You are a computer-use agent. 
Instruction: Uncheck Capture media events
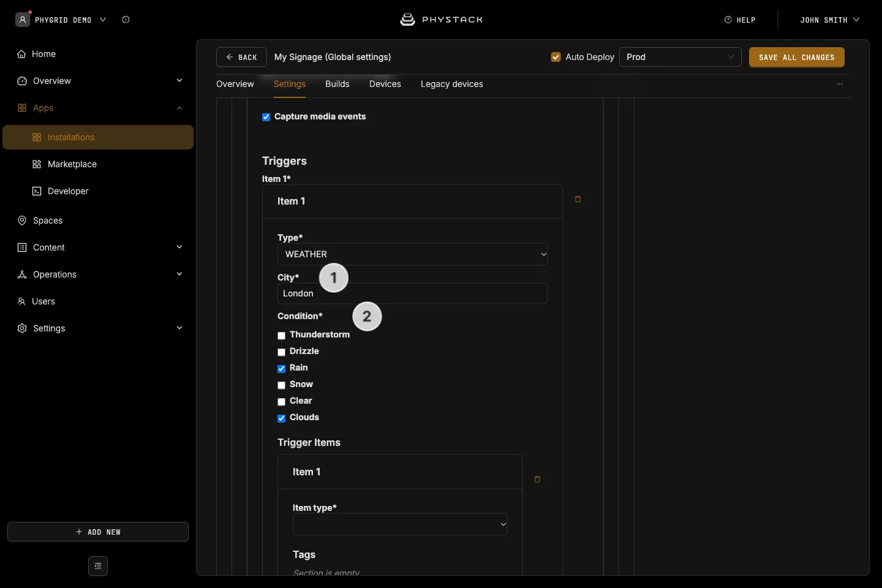click(x=266, y=117)
